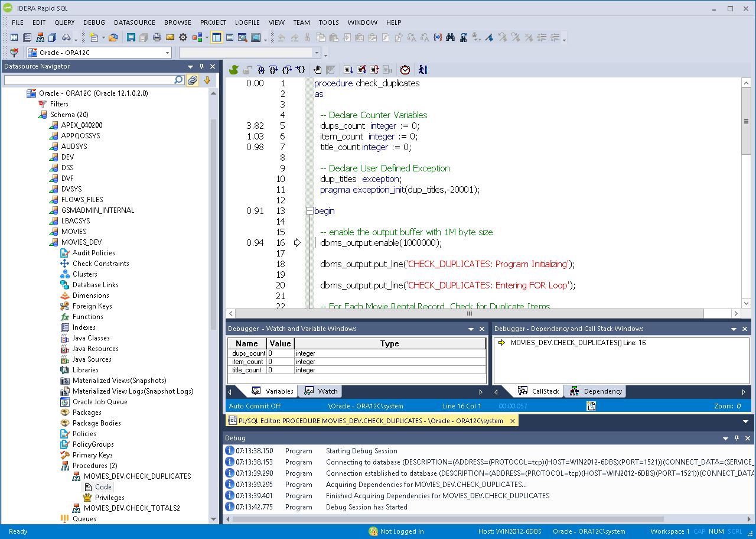Switch to the Watch tab
Image resolution: width=756 pixels, height=539 pixels.
321,391
